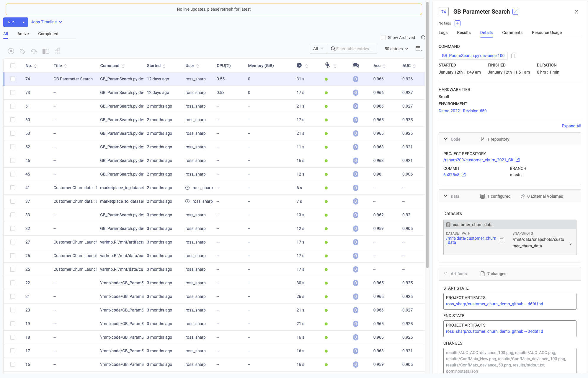Screen dimensions: 588x378
Task: Click edit pencil icon next to job title
Action: click(515, 12)
